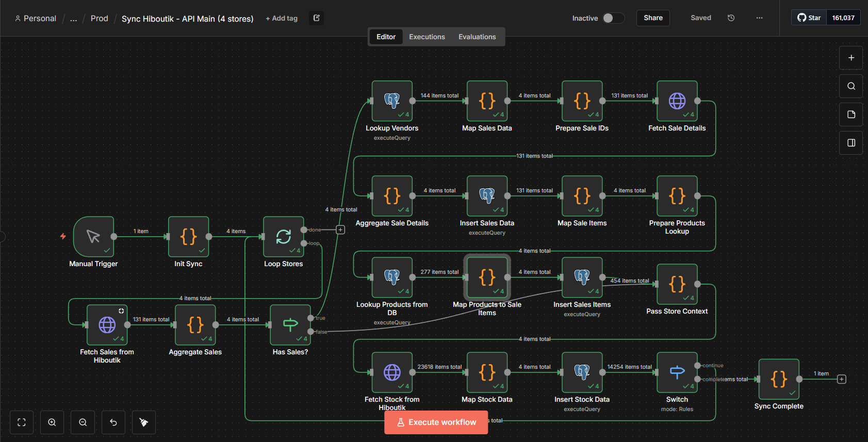This screenshot has height=442, width=868.
Task: Open the Fetch Sale Details HTTP node
Action: (677, 101)
